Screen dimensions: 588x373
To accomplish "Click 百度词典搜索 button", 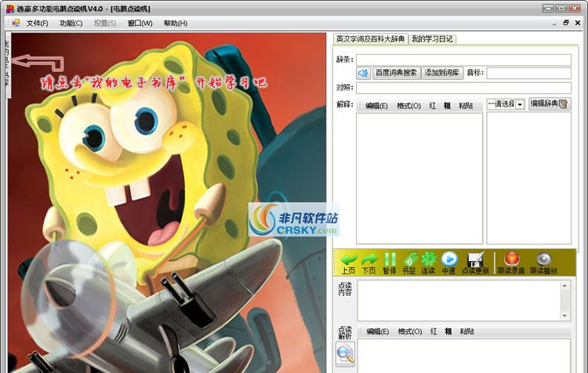I will (396, 73).
